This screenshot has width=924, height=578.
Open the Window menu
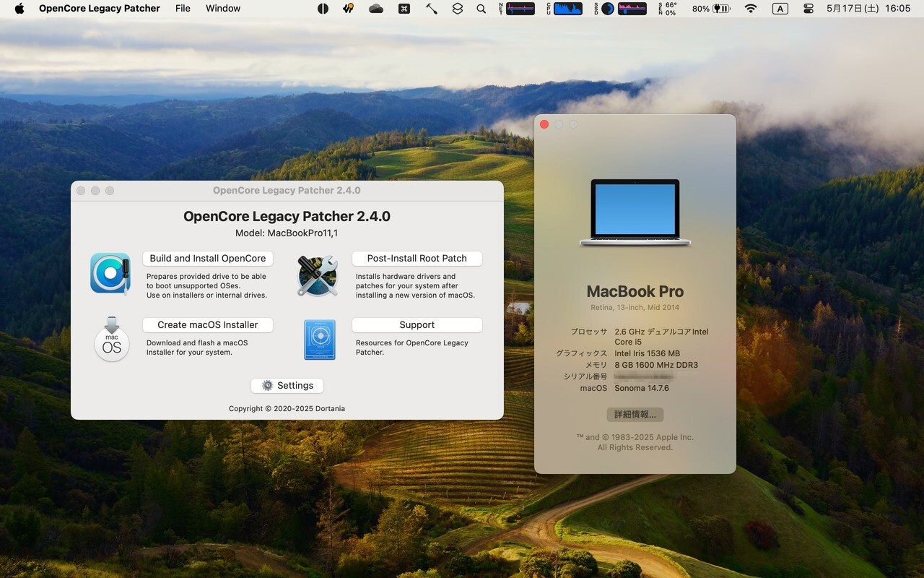pos(223,9)
